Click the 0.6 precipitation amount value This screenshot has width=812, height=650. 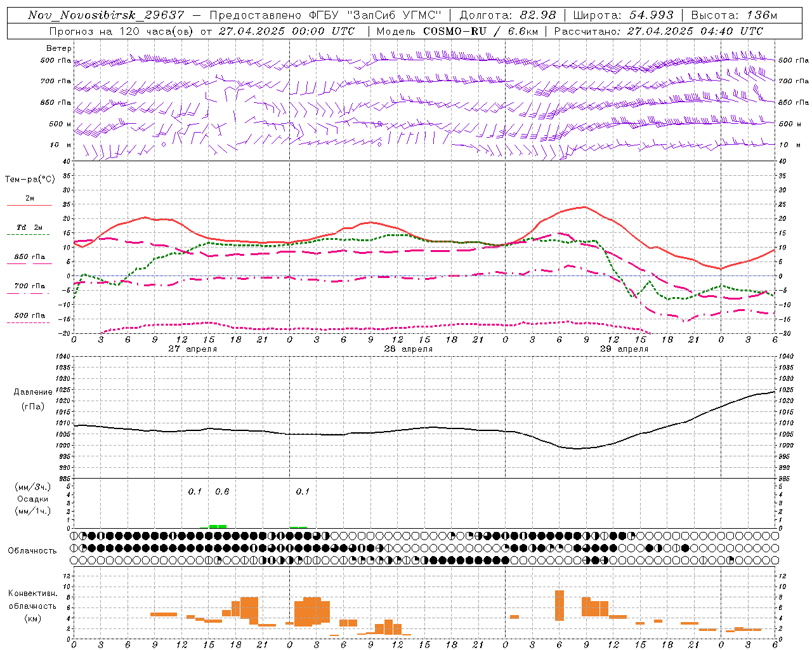(222, 492)
